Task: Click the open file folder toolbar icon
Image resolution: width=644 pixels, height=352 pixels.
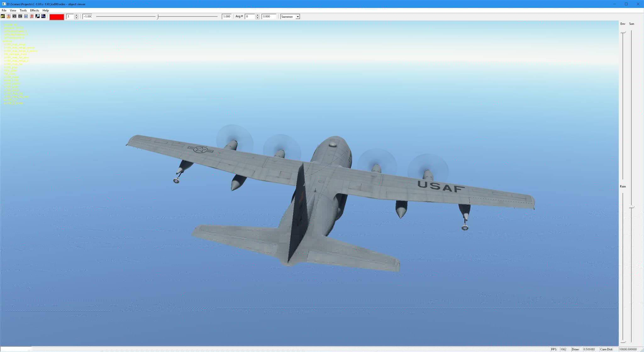Action: [x=3, y=16]
